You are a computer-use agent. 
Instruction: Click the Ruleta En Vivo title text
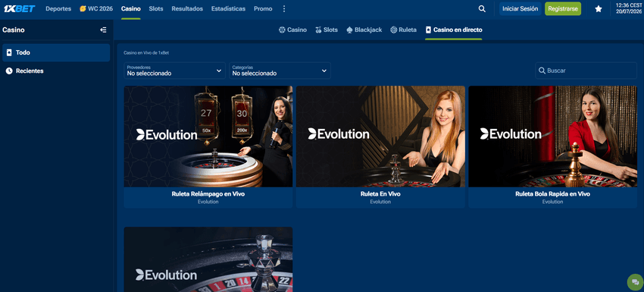coord(380,193)
